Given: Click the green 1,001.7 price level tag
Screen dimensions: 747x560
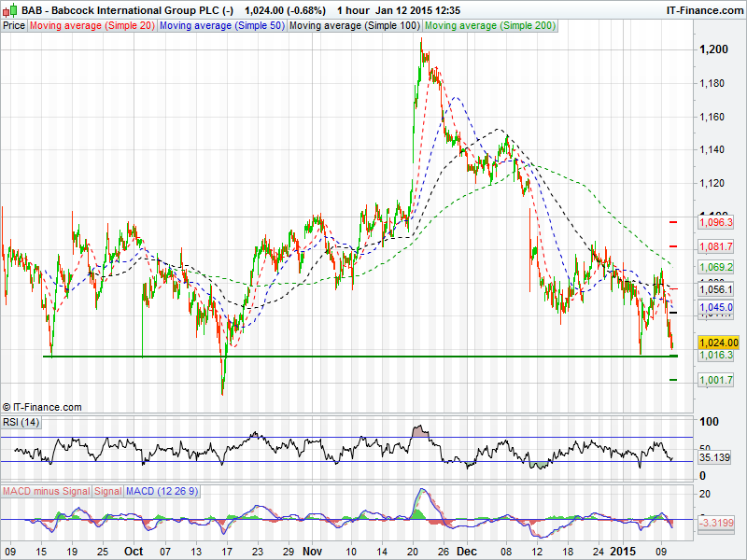Looking at the screenshot, I should point(716,380).
